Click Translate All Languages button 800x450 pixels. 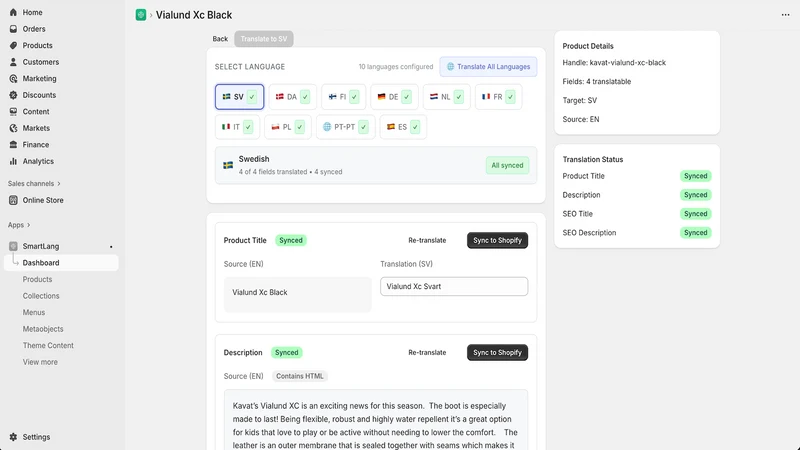point(488,67)
